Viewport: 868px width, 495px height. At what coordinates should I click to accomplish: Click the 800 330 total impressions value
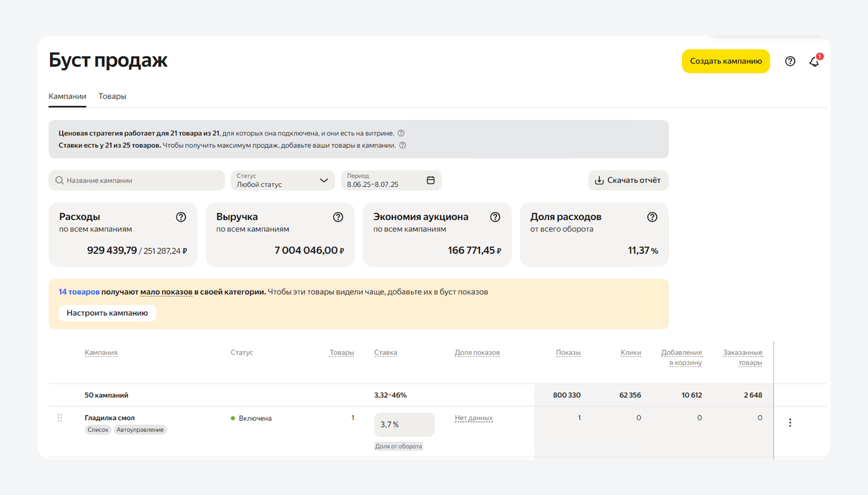click(567, 395)
